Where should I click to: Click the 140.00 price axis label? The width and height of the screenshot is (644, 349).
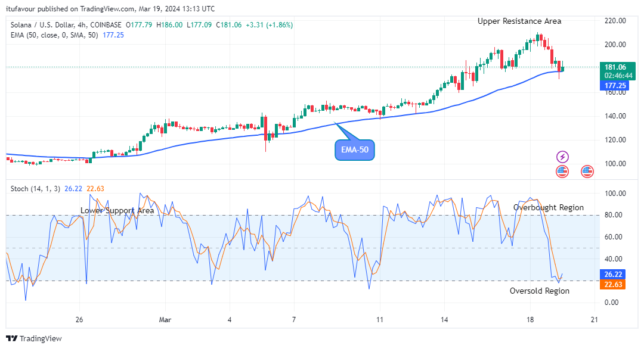tap(615, 116)
